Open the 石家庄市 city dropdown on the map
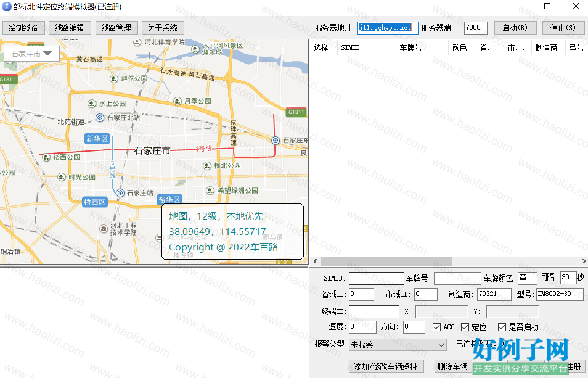The height and width of the screenshot is (378, 588). pyautogui.click(x=31, y=54)
